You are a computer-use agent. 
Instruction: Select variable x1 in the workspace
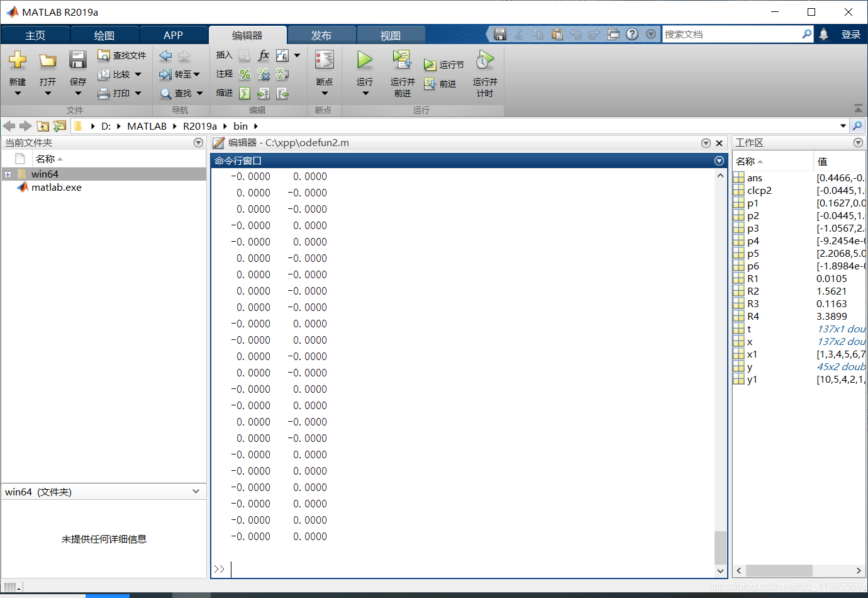coord(752,354)
